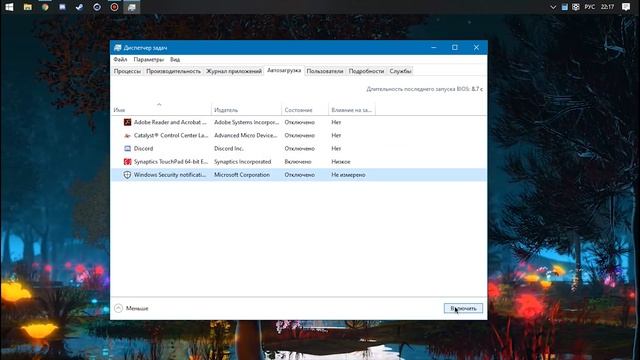Click the Synaptics TouchPad row icon
Image resolution: width=640 pixels, height=360 pixels.
(127, 162)
